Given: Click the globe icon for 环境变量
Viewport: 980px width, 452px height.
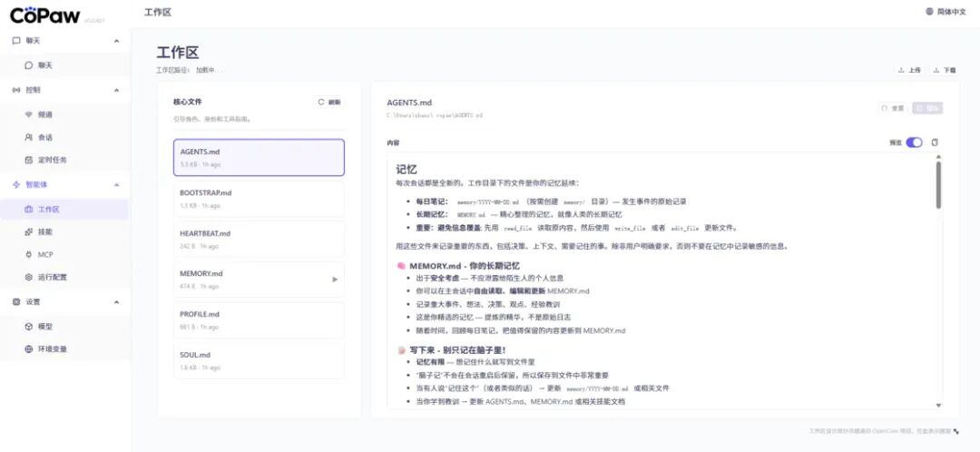Looking at the screenshot, I should pos(28,349).
